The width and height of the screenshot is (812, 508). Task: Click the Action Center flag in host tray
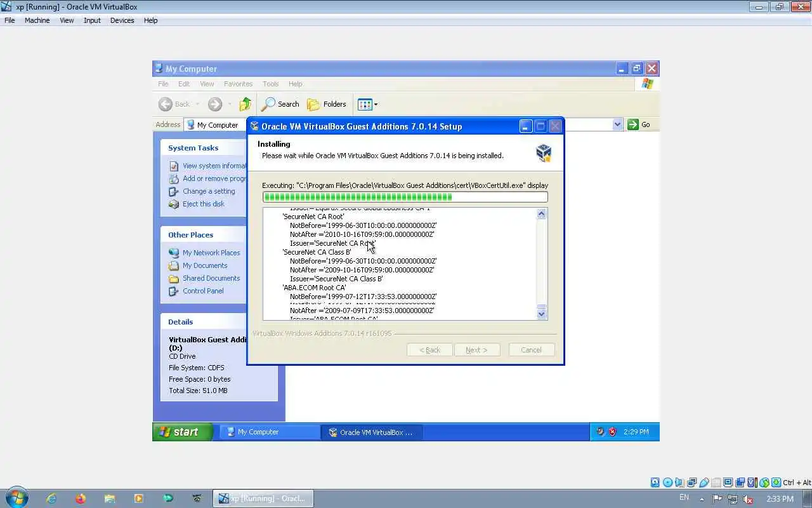point(717,499)
